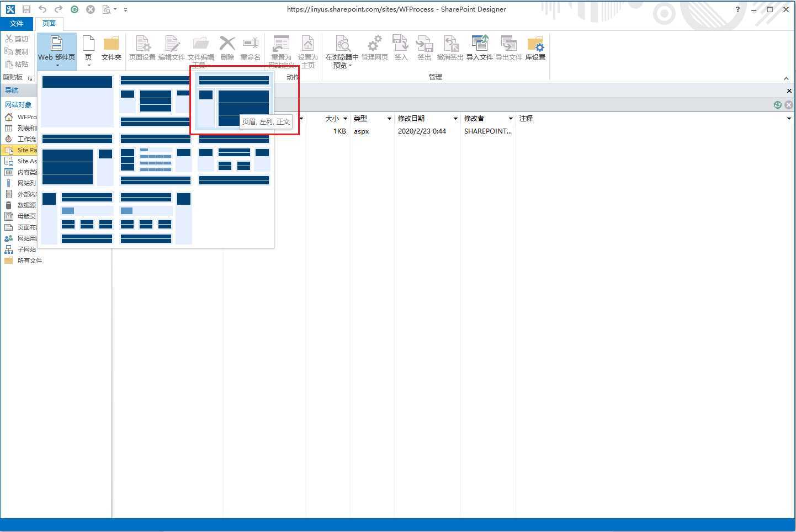Open the 剪贴板 dialog launcher

coord(30,78)
